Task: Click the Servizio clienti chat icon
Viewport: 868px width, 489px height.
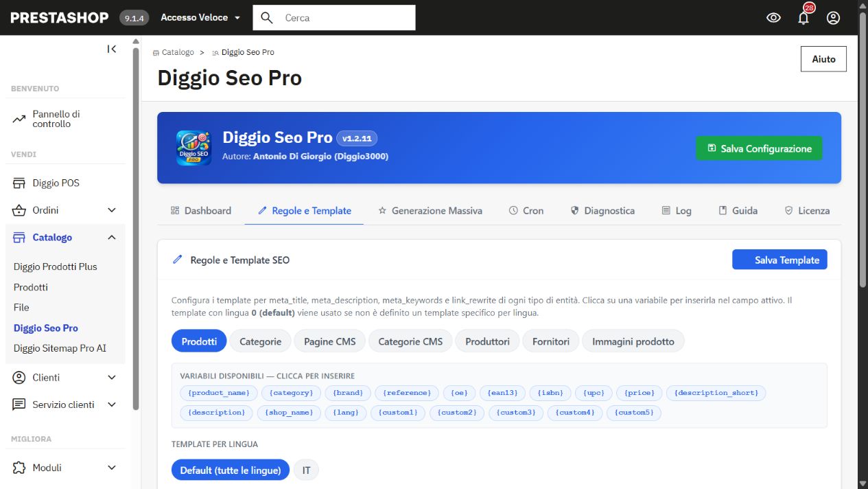Action: 19,405
